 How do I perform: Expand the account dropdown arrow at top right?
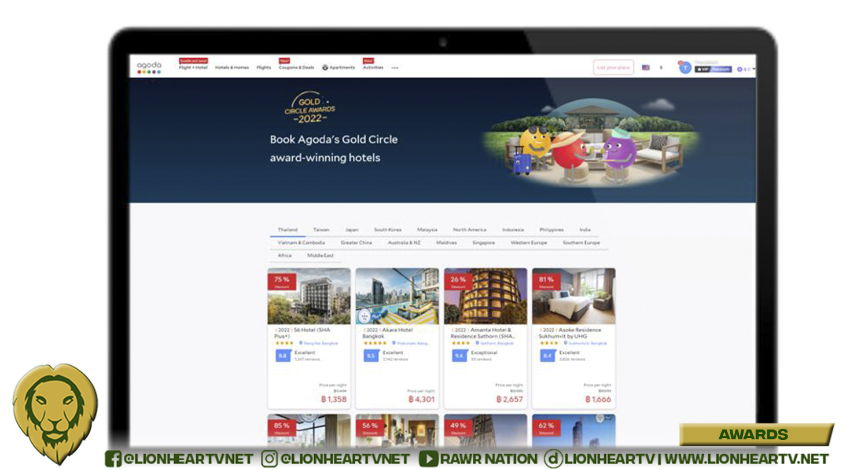[753, 69]
